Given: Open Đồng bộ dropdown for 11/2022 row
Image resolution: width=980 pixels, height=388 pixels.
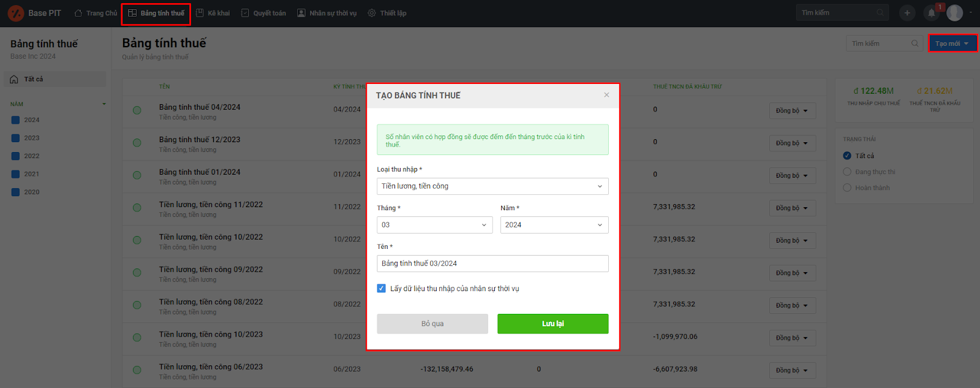Looking at the screenshot, I should click(x=793, y=208).
